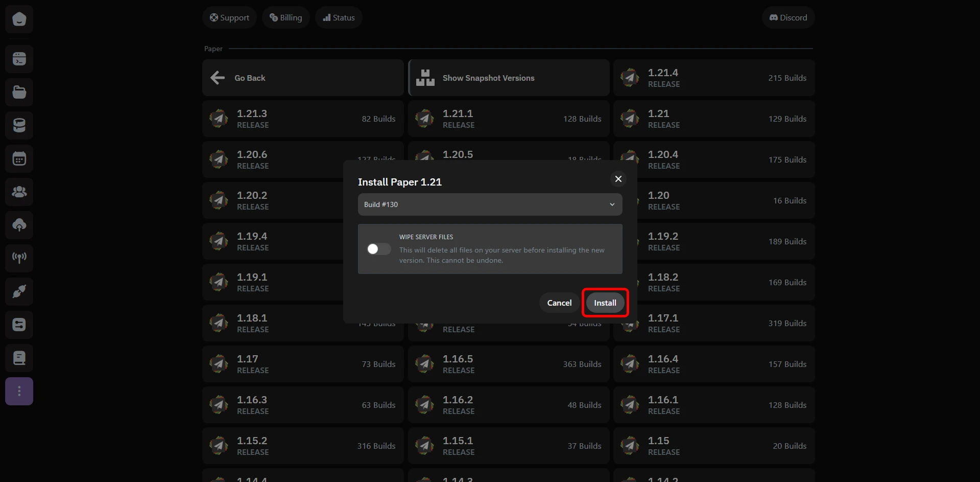Select version 1.15 with 20 Builds
The width and height of the screenshot is (980, 482).
[714, 446]
